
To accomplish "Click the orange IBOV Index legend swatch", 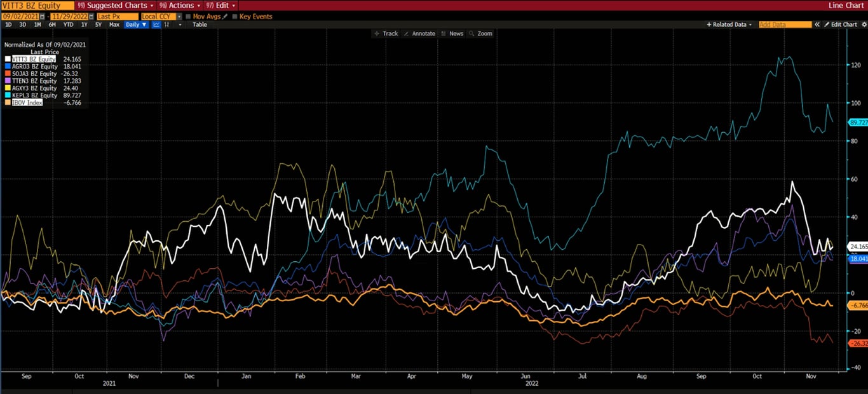I will [x=8, y=102].
